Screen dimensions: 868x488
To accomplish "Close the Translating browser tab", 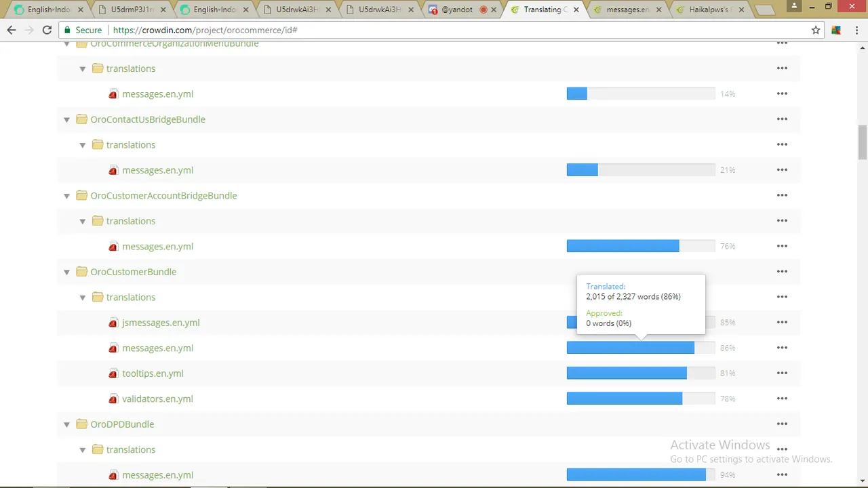I will point(577,9).
